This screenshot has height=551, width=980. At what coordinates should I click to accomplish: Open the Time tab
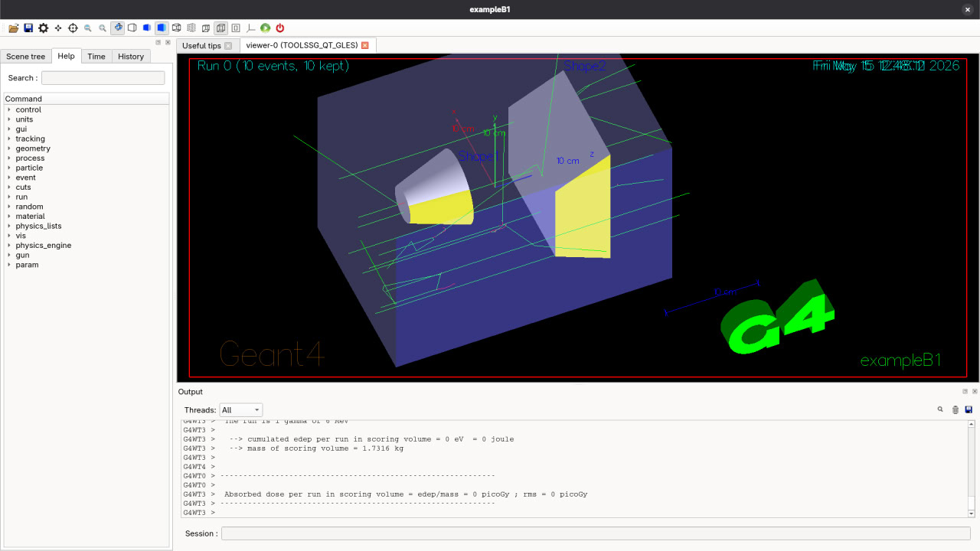96,57
